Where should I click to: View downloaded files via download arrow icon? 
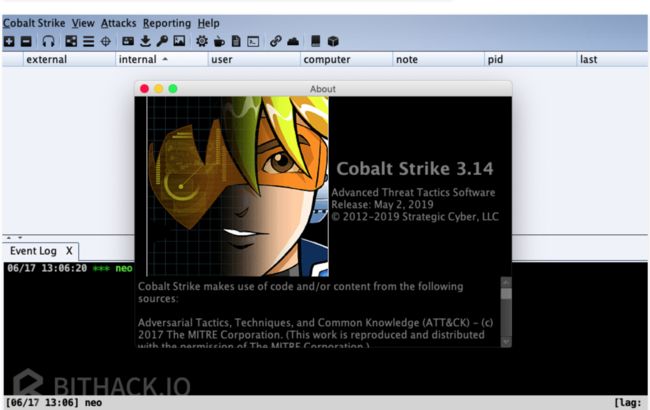tap(145, 41)
